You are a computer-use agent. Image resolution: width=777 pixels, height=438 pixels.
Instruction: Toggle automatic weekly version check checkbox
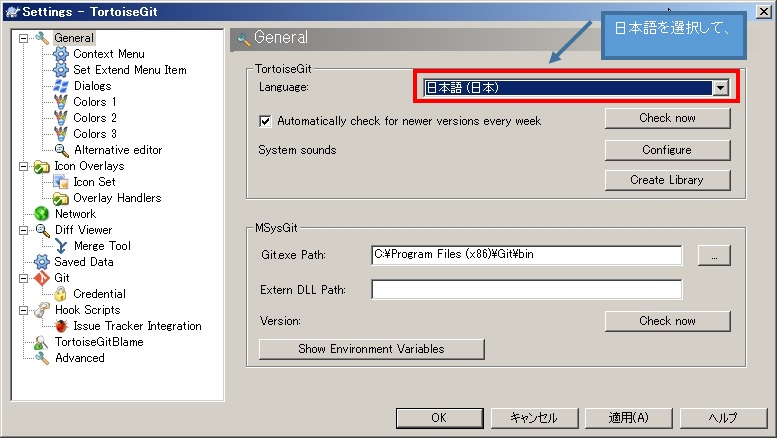tap(265, 121)
